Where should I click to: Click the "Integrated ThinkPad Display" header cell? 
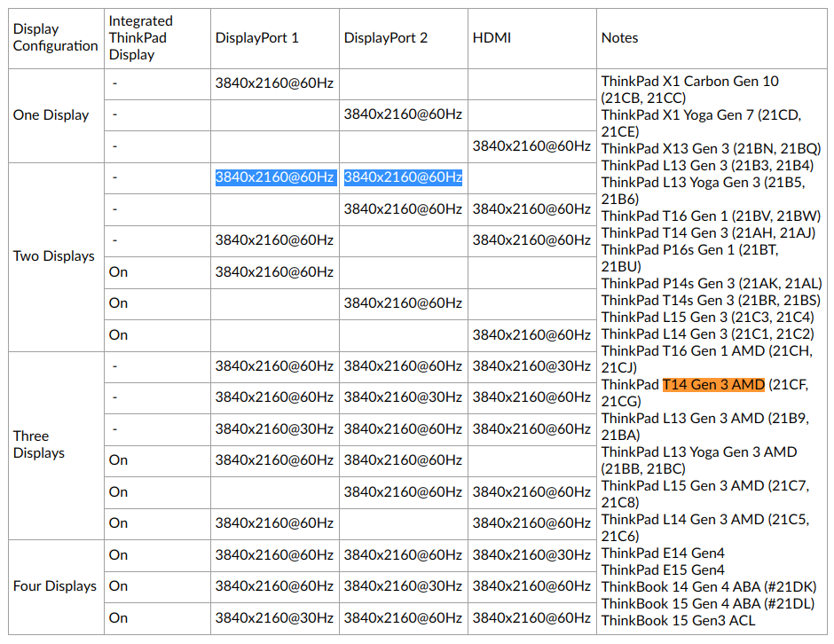157,38
